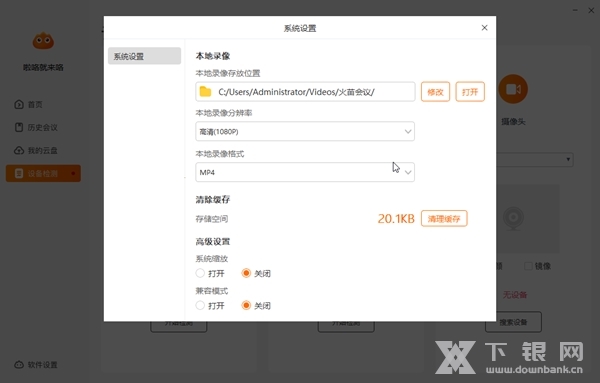Click the 打开 button next to recording path
Viewport: 600px width, 383px height.
470,92
